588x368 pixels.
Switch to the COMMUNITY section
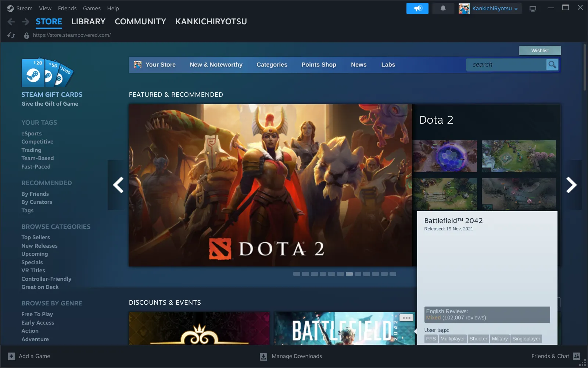pyautogui.click(x=140, y=22)
